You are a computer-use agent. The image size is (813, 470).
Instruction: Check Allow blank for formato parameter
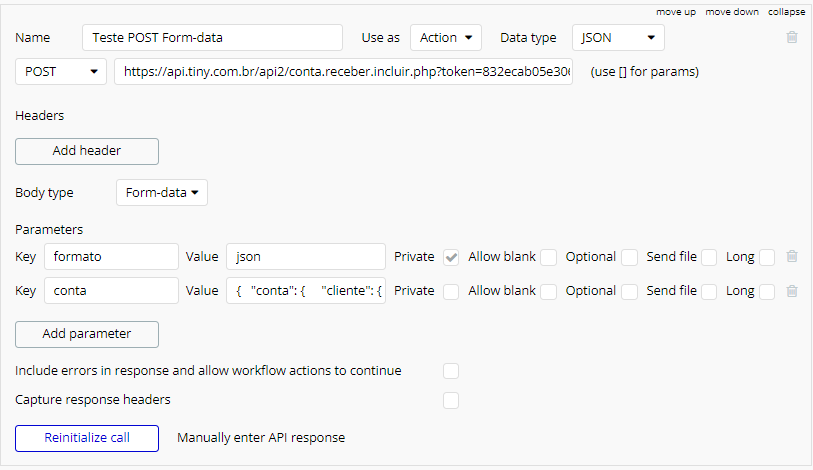click(x=549, y=257)
